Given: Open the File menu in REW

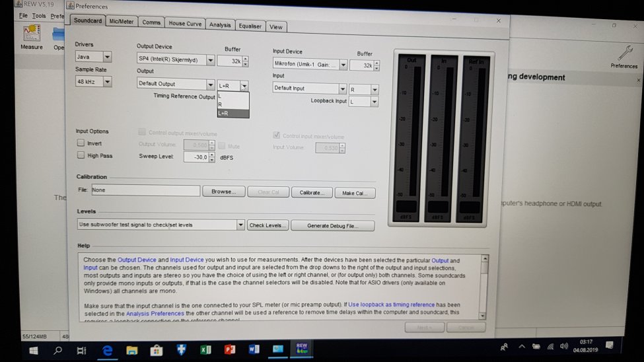Looking at the screenshot, I should (23, 16).
